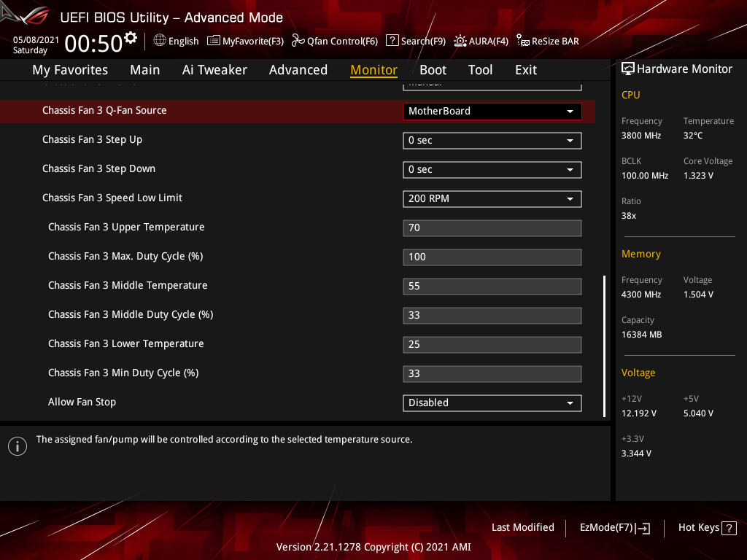Select the Monitor tab
This screenshot has height=560, width=747.
click(374, 70)
